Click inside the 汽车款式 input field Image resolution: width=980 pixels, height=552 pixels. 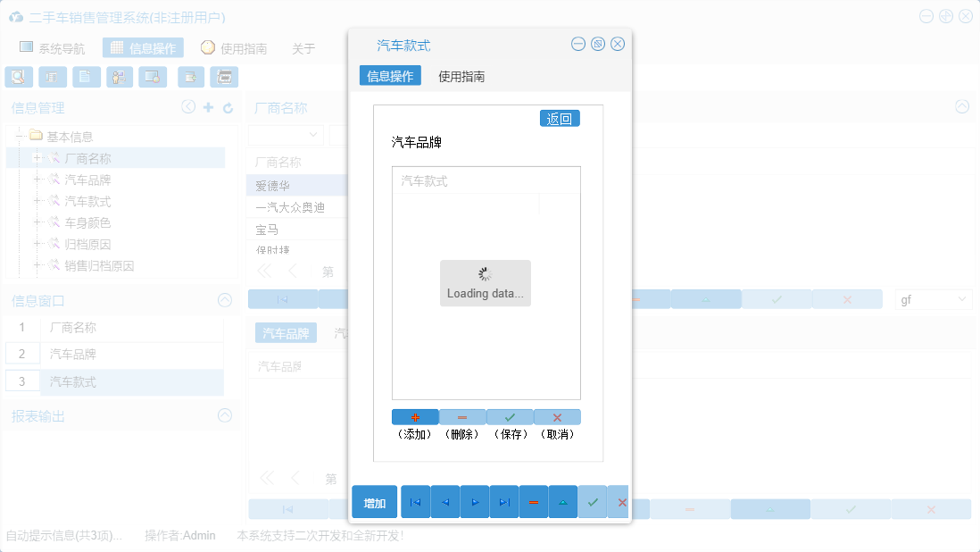click(486, 180)
